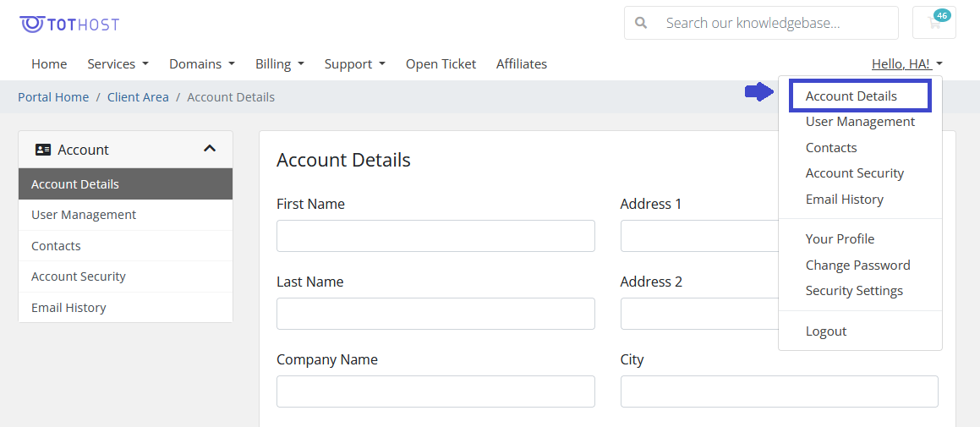Click the knowledgebase search field
Screen dimensions: 980x427
761,23
